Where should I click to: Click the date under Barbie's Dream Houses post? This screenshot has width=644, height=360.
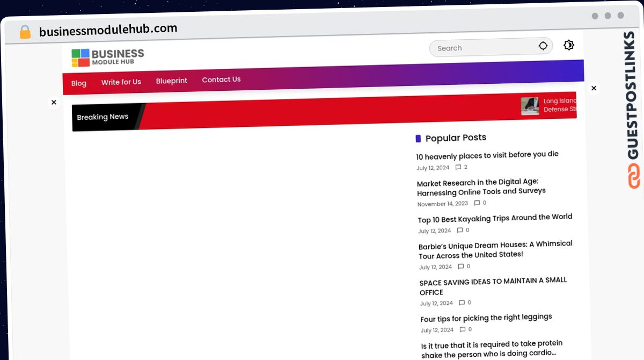pos(436,267)
